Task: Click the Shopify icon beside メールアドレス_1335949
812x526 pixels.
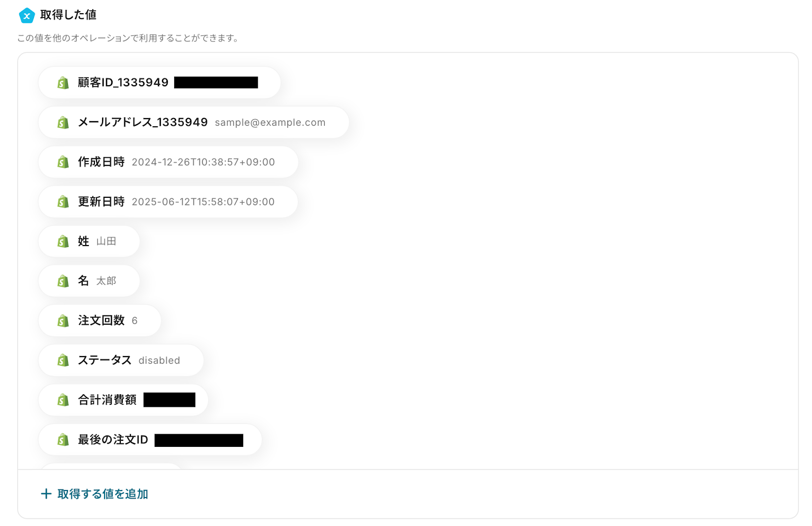Action: point(63,122)
